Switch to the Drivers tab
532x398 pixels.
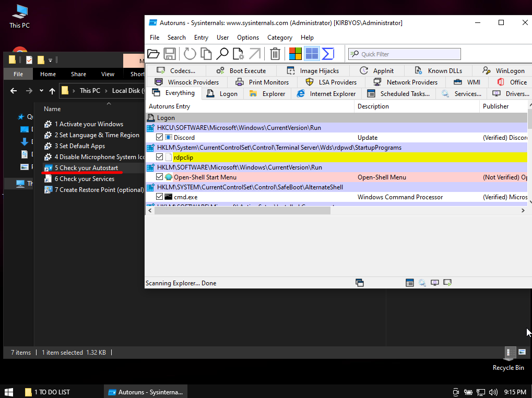tap(511, 93)
